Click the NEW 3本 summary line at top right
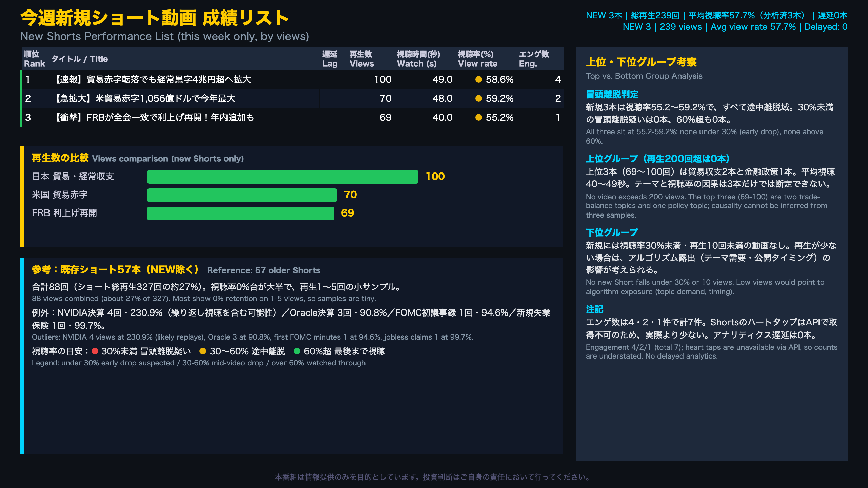 click(x=716, y=15)
